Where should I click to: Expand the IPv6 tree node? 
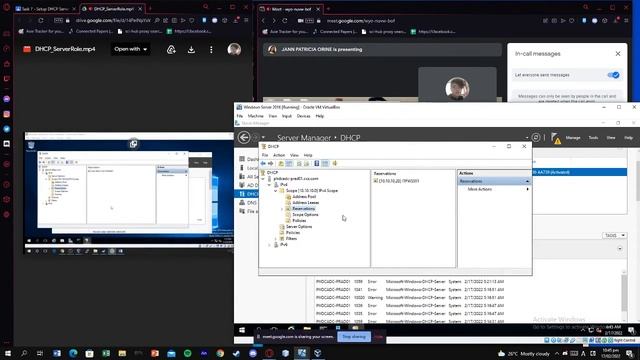[x=269, y=244]
